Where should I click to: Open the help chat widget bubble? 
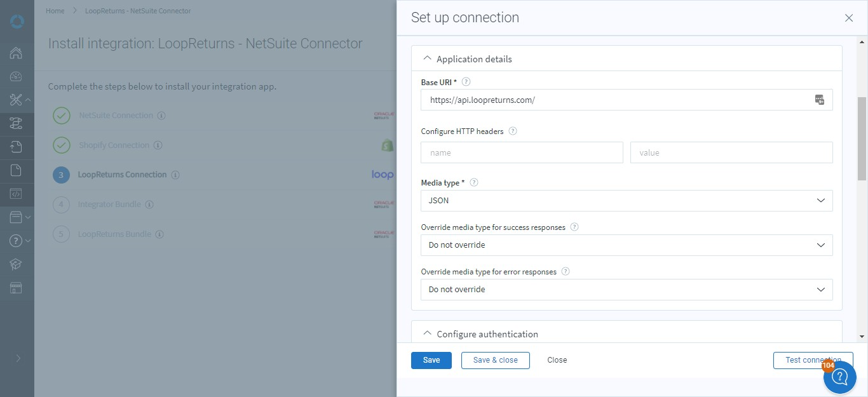point(839,377)
